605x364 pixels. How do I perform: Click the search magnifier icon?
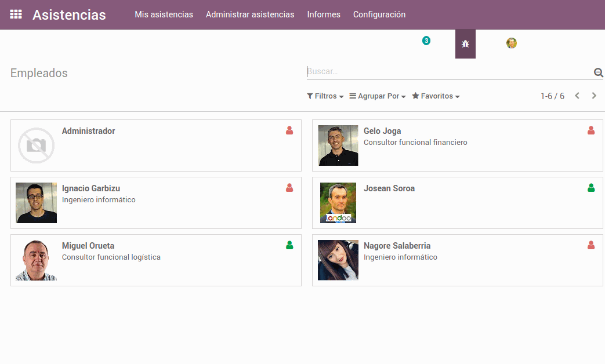598,72
